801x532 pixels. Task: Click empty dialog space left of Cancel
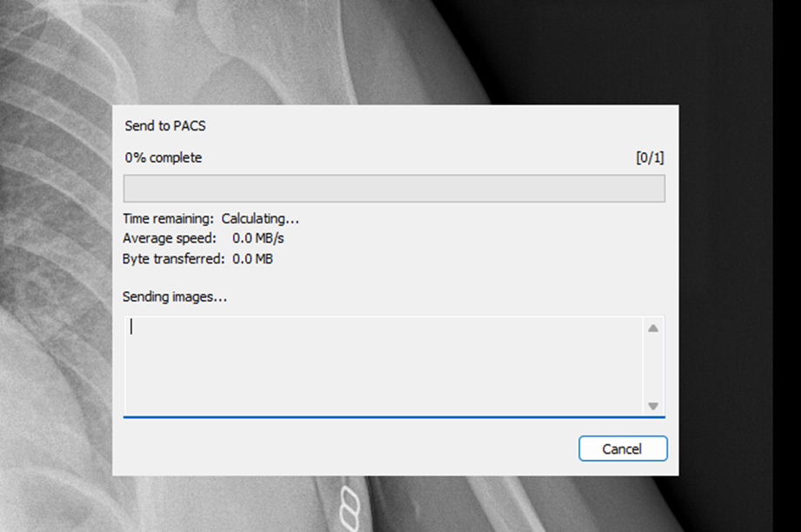348,449
